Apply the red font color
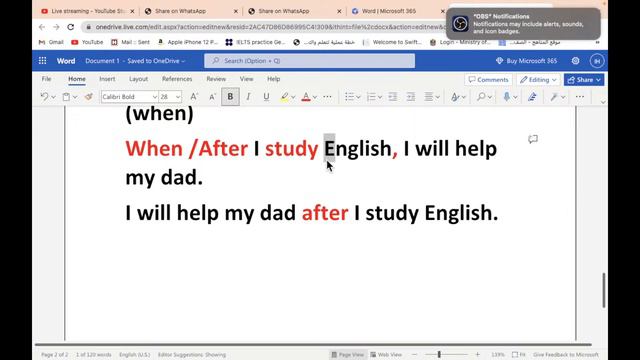Image resolution: width=640 pixels, height=360 pixels. coord(306,97)
